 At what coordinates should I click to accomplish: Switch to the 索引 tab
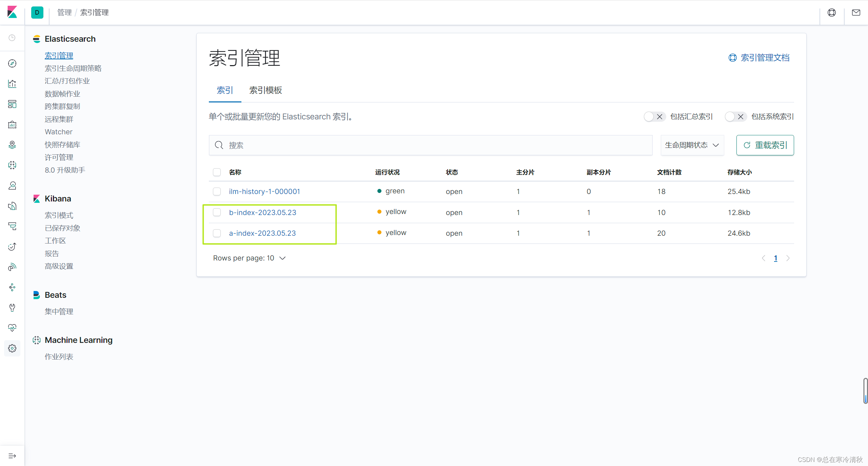225,90
